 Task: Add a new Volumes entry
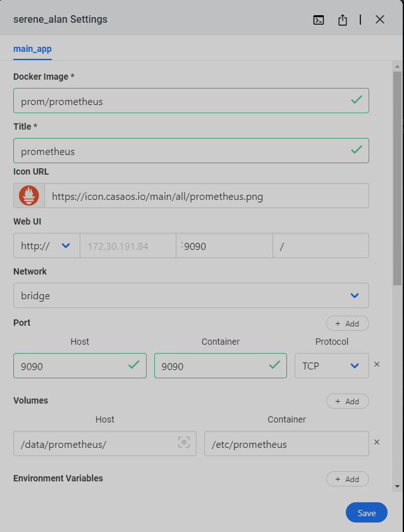click(x=347, y=401)
